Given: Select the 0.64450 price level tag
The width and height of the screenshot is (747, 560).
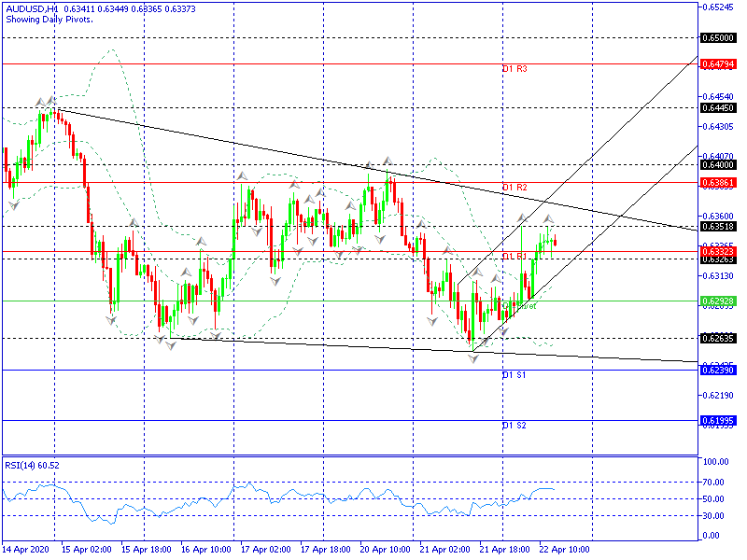Looking at the screenshot, I should [716, 107].
